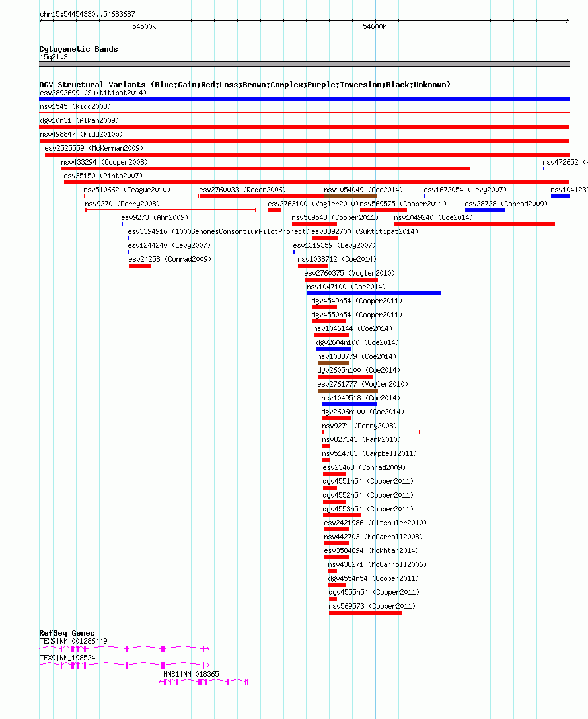588x719 pixels.
Task: Click esv1672054 (Levy2007) label
Action: 465,190
